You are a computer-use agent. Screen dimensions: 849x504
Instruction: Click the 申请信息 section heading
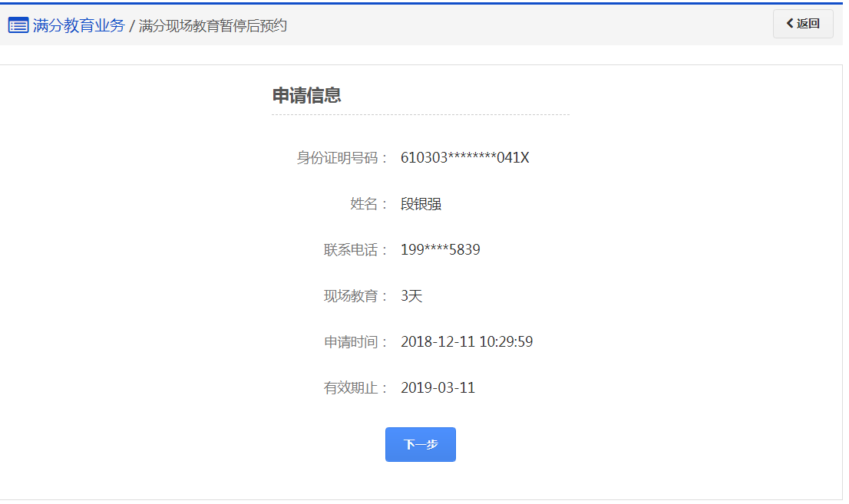click(307, 95)
